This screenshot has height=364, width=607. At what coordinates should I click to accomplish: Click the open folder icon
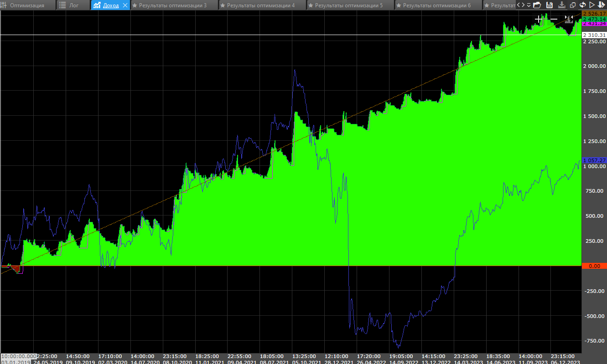click(537, 5)
